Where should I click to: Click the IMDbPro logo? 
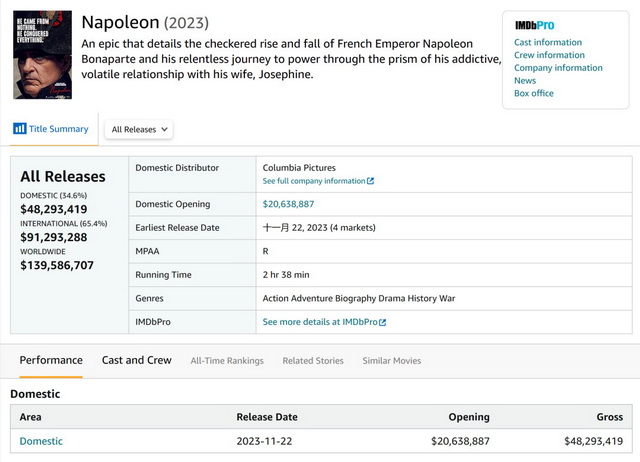click(534, 25)
